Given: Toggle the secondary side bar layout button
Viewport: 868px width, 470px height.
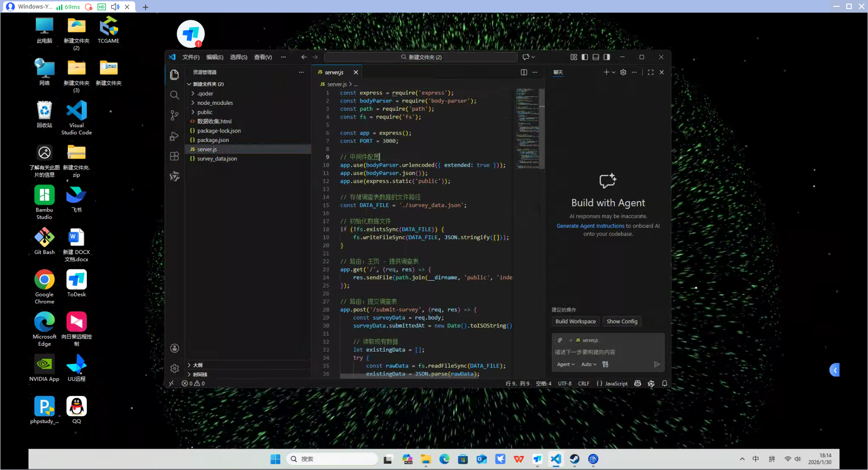Looking at the screenshot, I should [x=607, y=57].
